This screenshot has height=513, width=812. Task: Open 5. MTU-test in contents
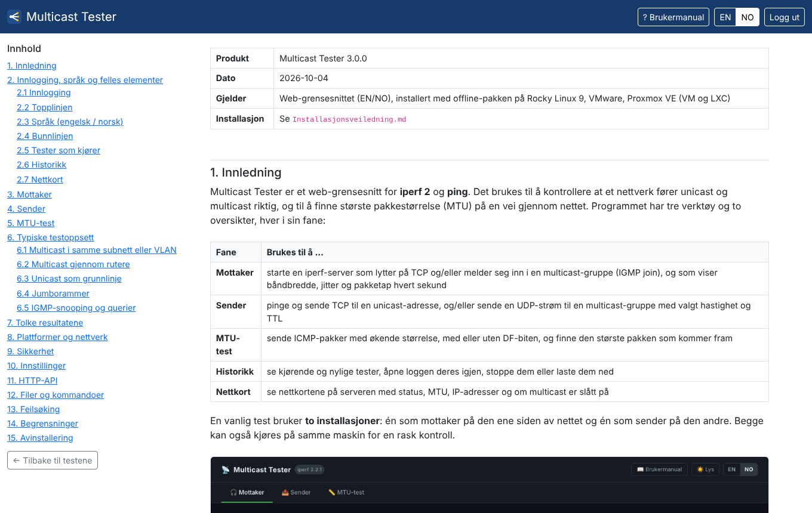(31, 223)
